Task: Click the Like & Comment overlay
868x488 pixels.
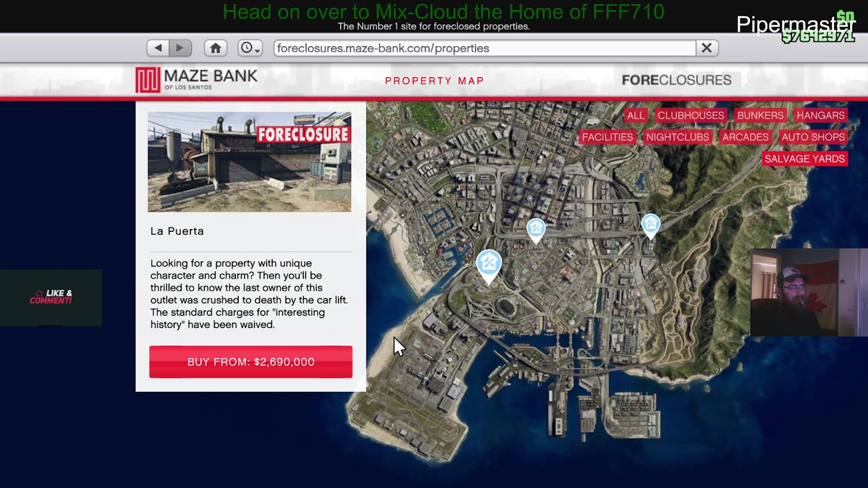Action: 51,298
